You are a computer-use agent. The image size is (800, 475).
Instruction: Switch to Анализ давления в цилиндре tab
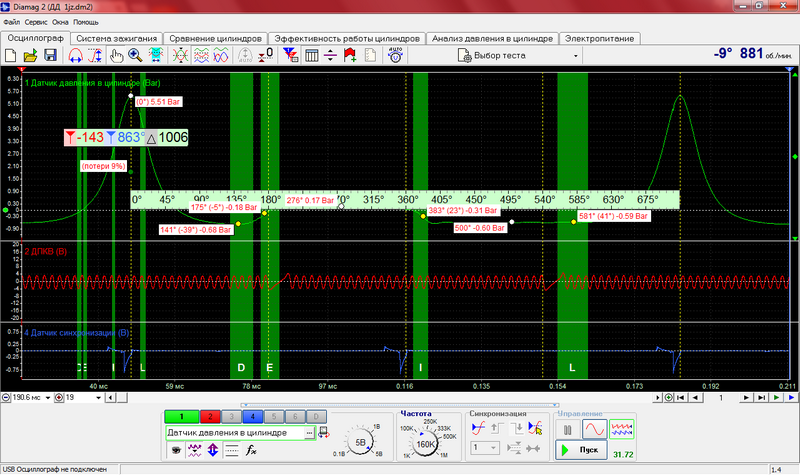(492, 38)
